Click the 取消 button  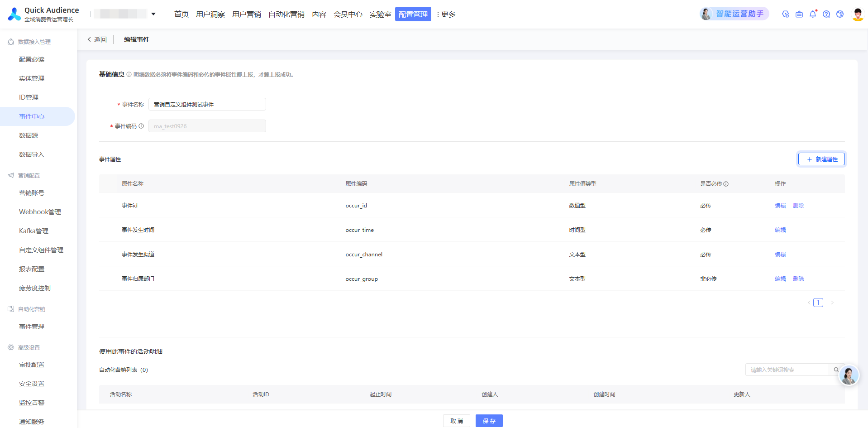click(457, 421)
